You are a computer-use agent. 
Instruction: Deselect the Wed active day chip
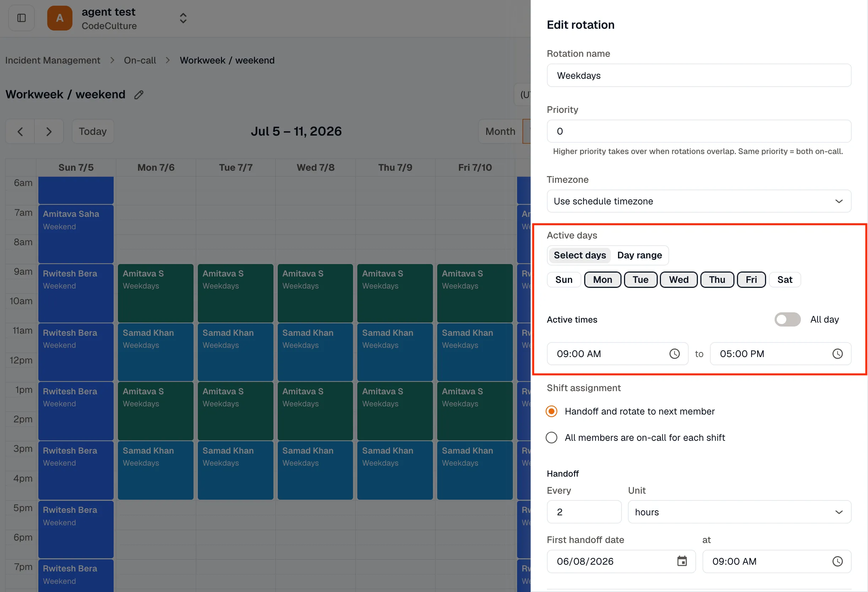pyautogui.click(x=678, y=280)
